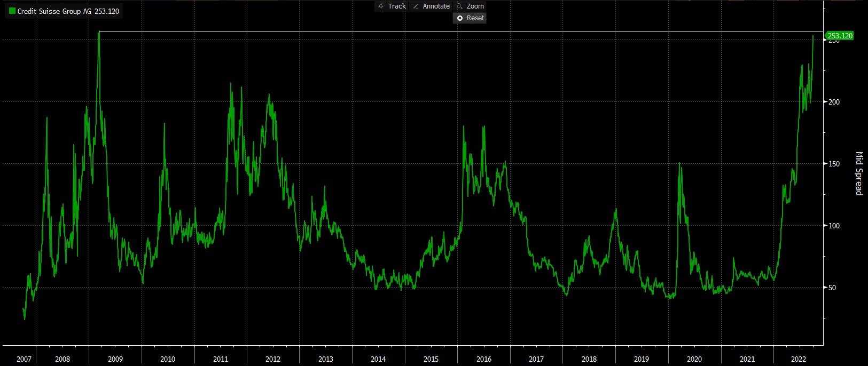
Task: Click the 2014 x-axis label
Action: click(378, 359)
